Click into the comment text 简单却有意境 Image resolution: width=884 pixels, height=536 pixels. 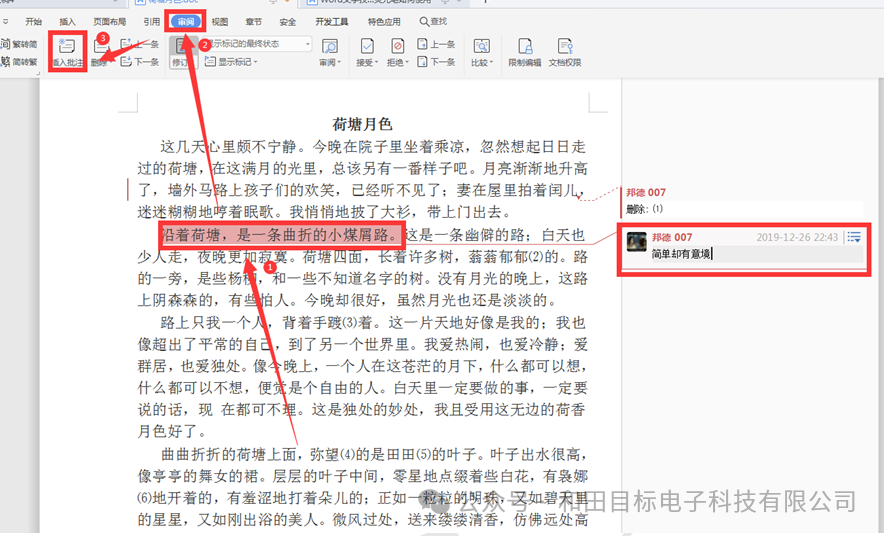[681, 254]
